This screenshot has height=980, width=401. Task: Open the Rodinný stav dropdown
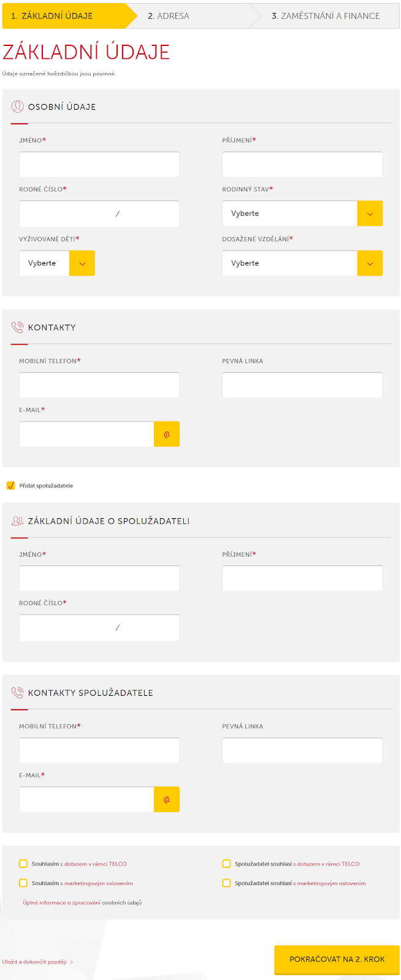coord(302,214)
